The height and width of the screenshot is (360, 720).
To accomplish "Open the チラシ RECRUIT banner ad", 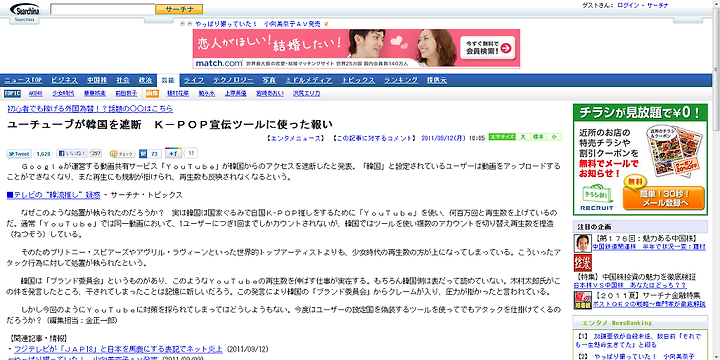I will pos(640,159).
